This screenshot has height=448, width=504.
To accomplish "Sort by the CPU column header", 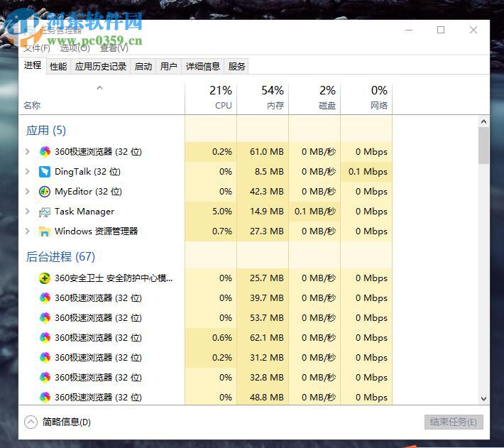I will tap(211, 99).
